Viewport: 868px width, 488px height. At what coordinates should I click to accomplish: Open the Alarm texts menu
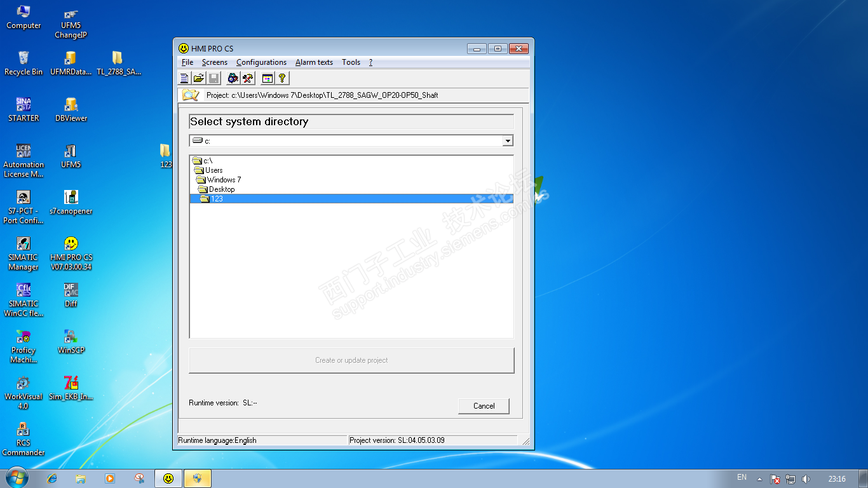314,62
